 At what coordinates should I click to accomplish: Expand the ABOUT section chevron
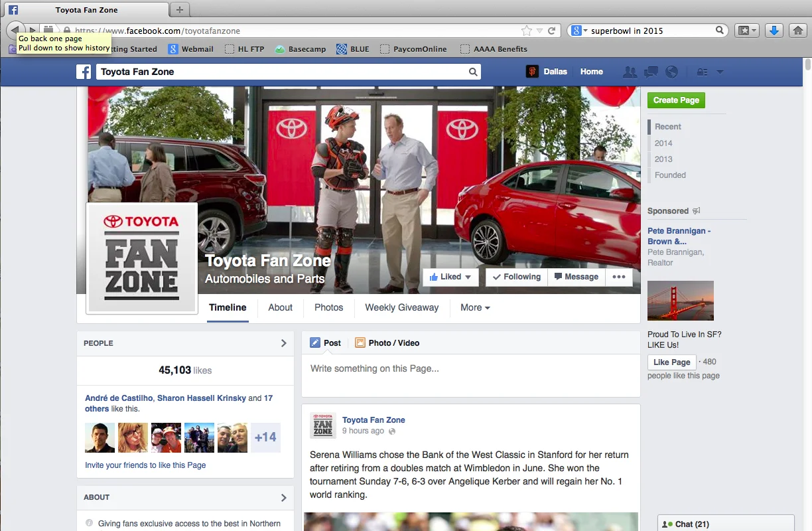pos(284,497)
